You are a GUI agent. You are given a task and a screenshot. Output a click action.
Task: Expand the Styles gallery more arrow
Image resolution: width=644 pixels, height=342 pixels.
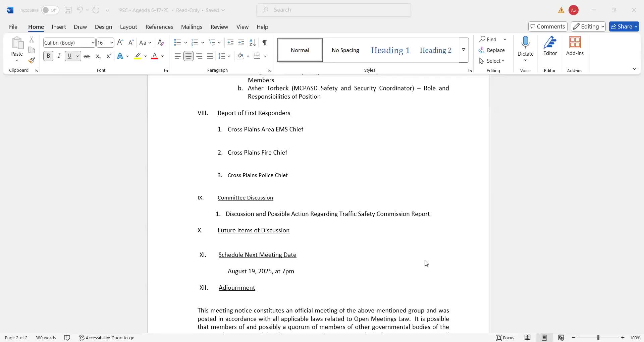tap(464, 50)
